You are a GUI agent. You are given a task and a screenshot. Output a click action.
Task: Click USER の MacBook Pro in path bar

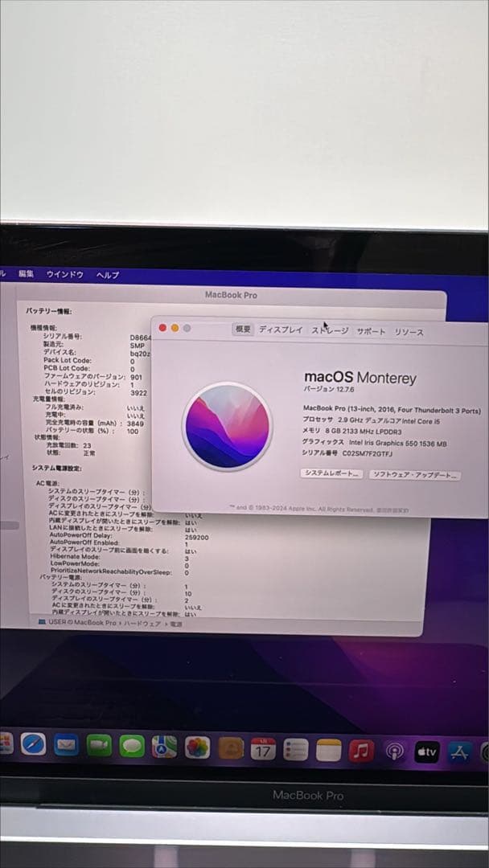coord(82,622)
